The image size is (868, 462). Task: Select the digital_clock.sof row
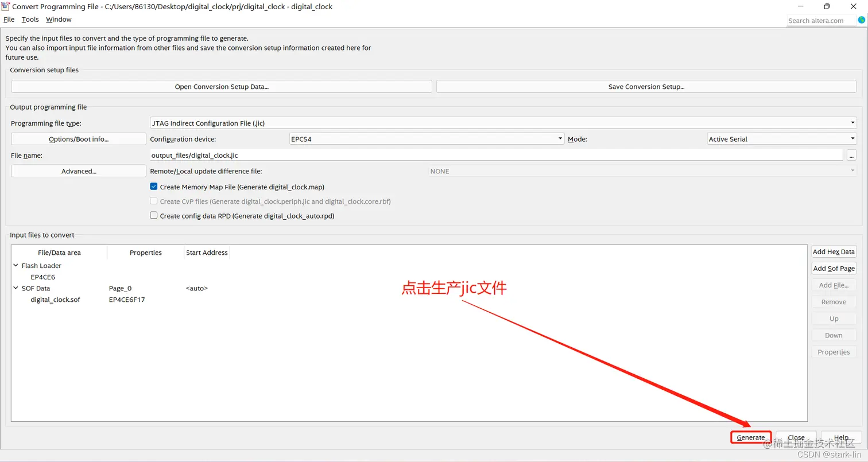pos(55,300)
